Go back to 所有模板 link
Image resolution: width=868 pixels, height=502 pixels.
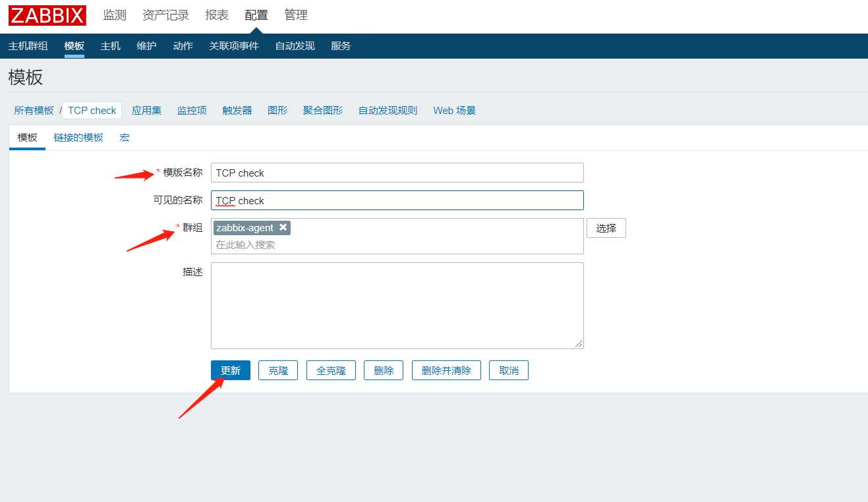(34, 111)
